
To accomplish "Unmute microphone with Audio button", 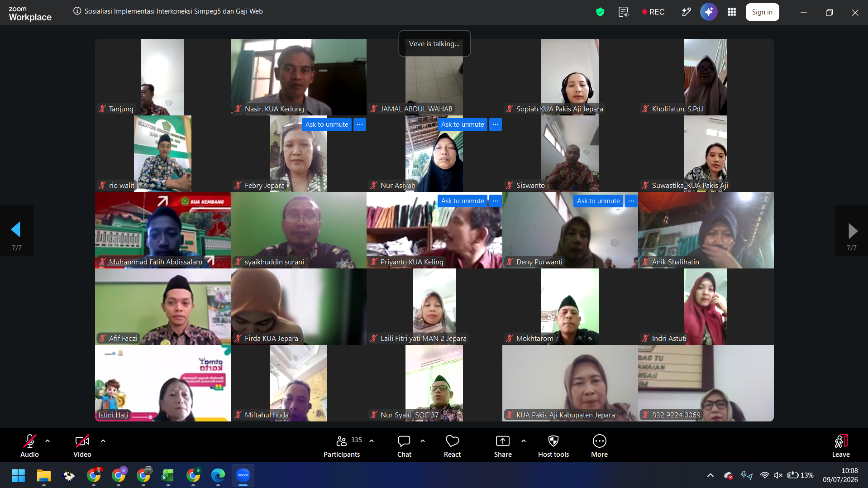I will tap(29, 446).
